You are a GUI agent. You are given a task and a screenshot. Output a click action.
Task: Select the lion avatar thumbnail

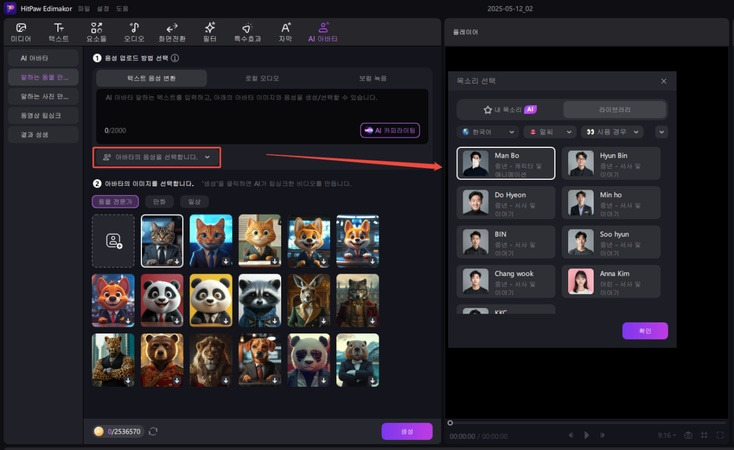[211, 360]
